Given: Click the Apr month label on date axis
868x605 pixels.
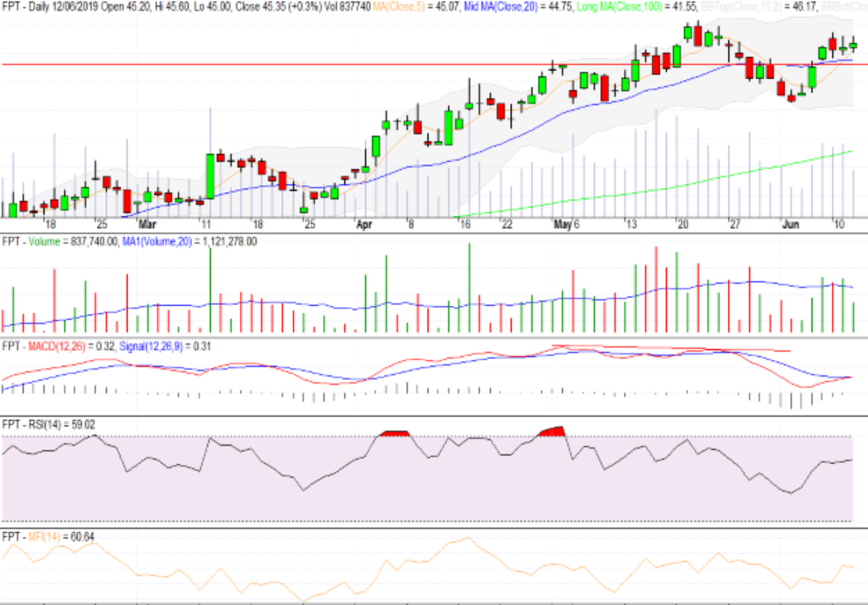Looking at the screenshot, I should click(364, 224).
